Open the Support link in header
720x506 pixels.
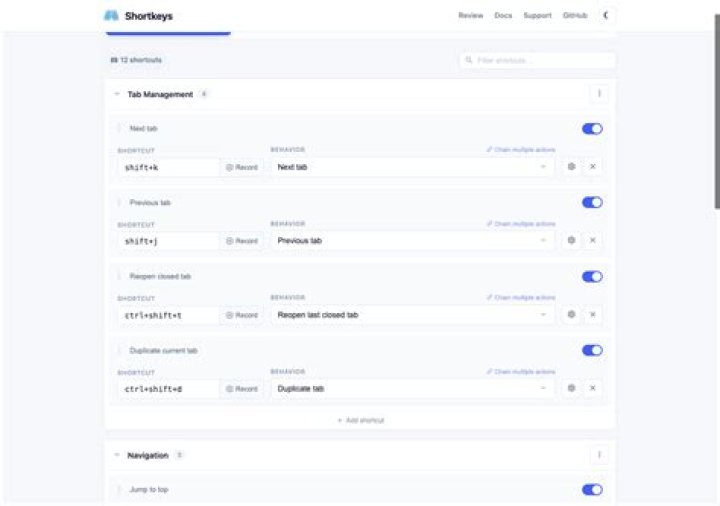pyautogui.click(x=537, y=16)
